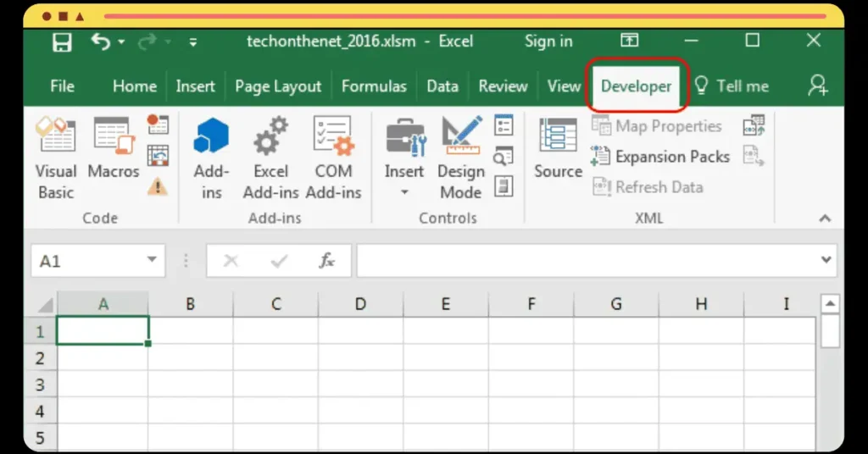Click Expansion Packs
The height and width of the screenshot is (454, 868).
coord(660,157)
